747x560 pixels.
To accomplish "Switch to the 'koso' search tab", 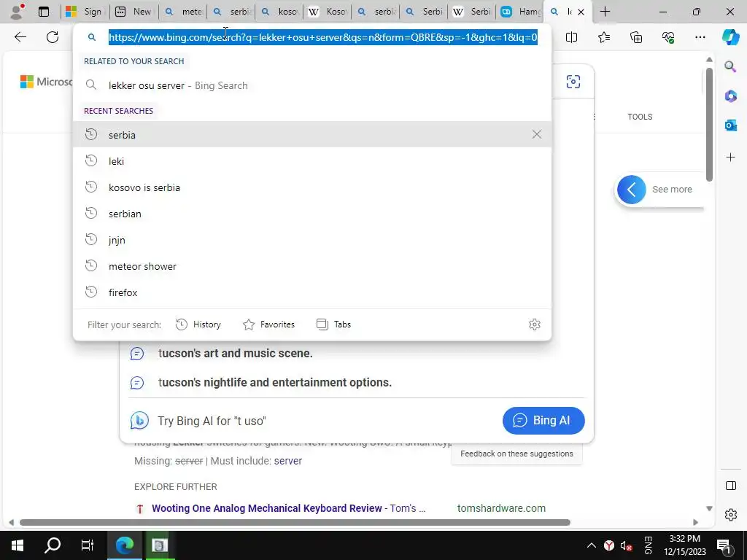I will (280, 12).
